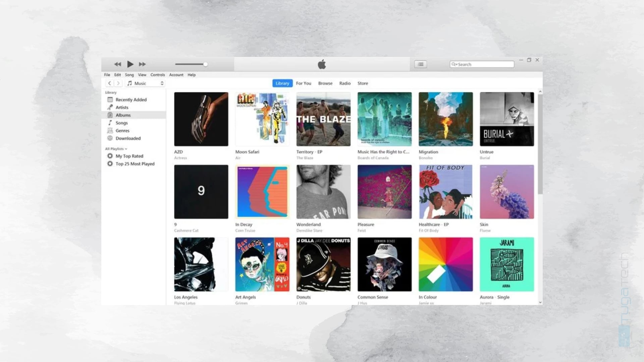Open the File menu
644x362 pixels.
[107, 75]
